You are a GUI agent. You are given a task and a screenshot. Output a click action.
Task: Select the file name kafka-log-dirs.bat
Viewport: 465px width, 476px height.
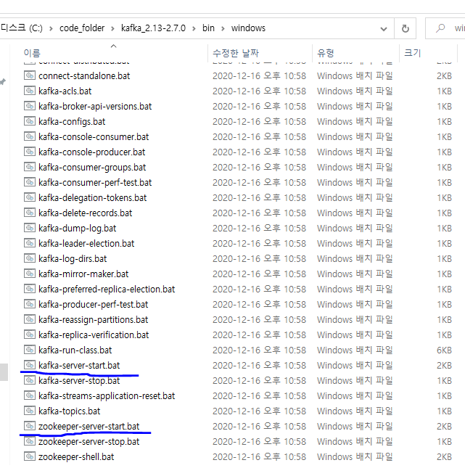pos(73,259)
